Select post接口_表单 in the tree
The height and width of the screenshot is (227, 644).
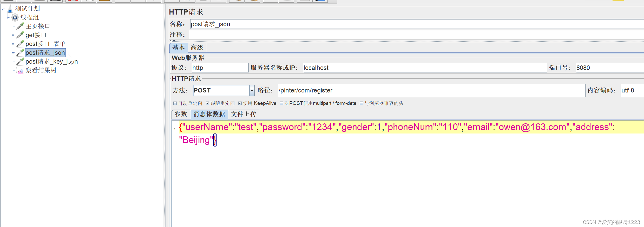pos(45,44)
